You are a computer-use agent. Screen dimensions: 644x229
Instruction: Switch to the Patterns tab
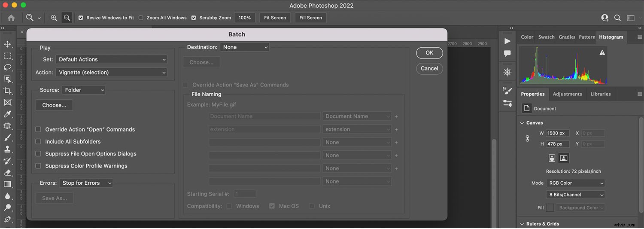586,37
